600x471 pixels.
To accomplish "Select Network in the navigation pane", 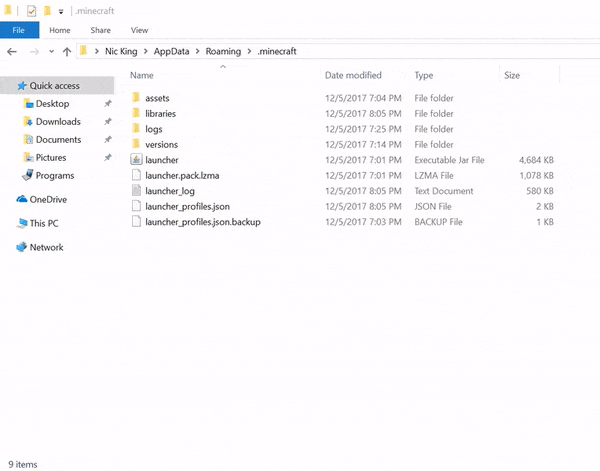I will (x=46, y=247).
